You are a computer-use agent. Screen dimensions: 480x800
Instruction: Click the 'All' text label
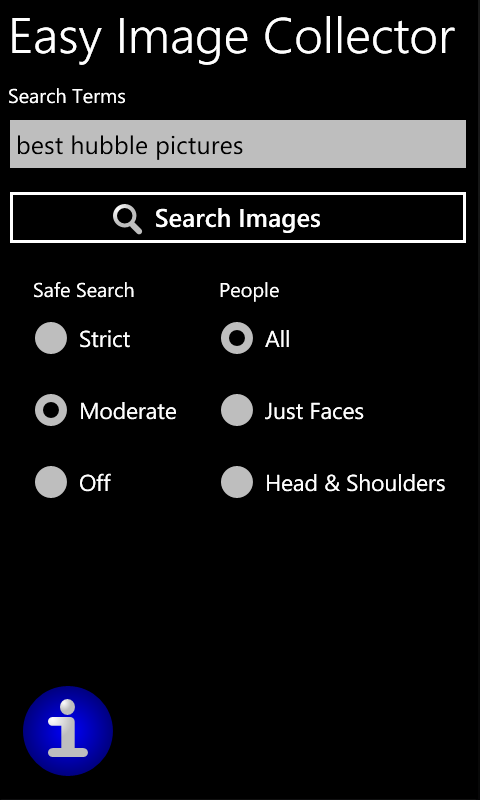click(x=277, y=339)
